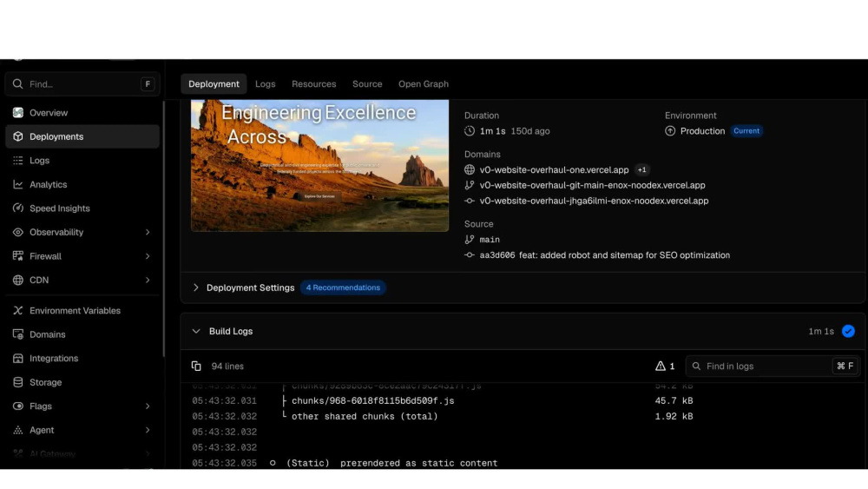The height and width of the screenshot is (489, 868).
Task: Click the Speed Insights gauge icon
Action: [x=17, y=208]
